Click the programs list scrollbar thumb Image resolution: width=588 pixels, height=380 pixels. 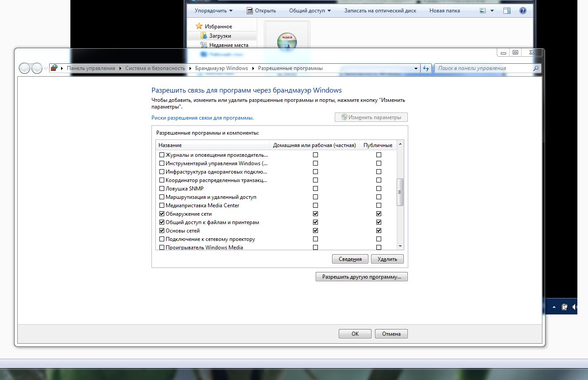click(400, 192)
